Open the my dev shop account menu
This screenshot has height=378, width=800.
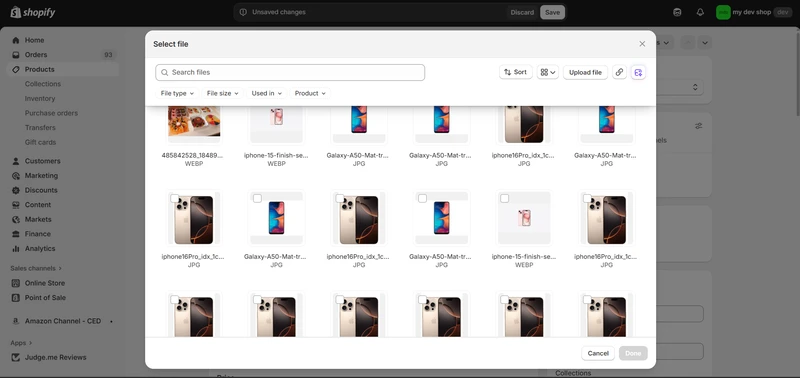pyautogui.click(x=754, y=12)
